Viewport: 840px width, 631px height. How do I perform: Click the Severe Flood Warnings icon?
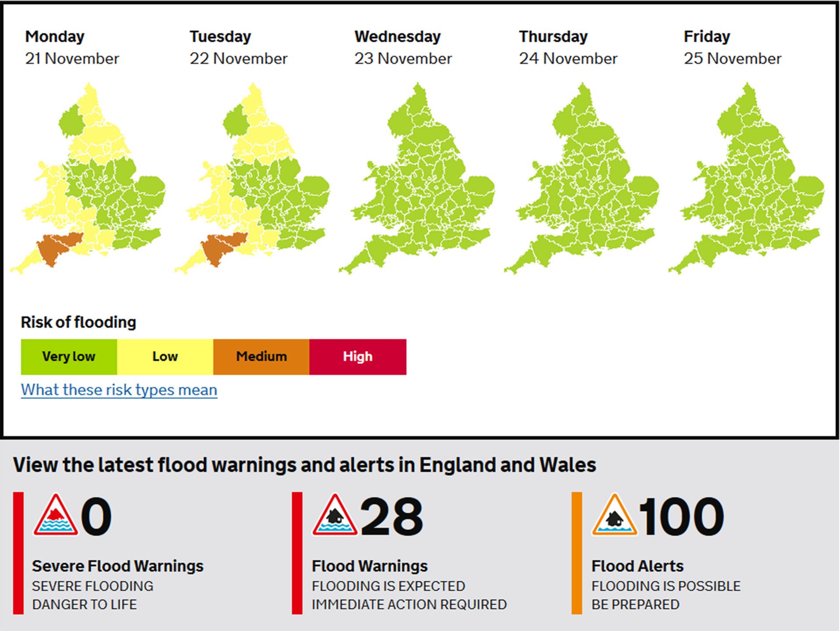tap(56, 515)
